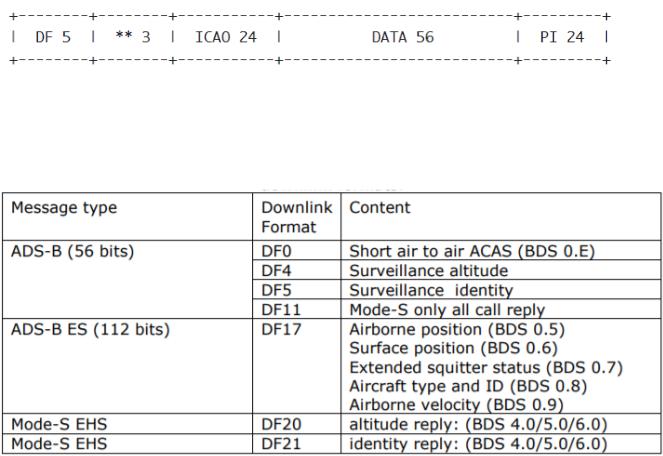
Task: Select the ADS-B (56 bits) cell
Action: coord(128,280)
